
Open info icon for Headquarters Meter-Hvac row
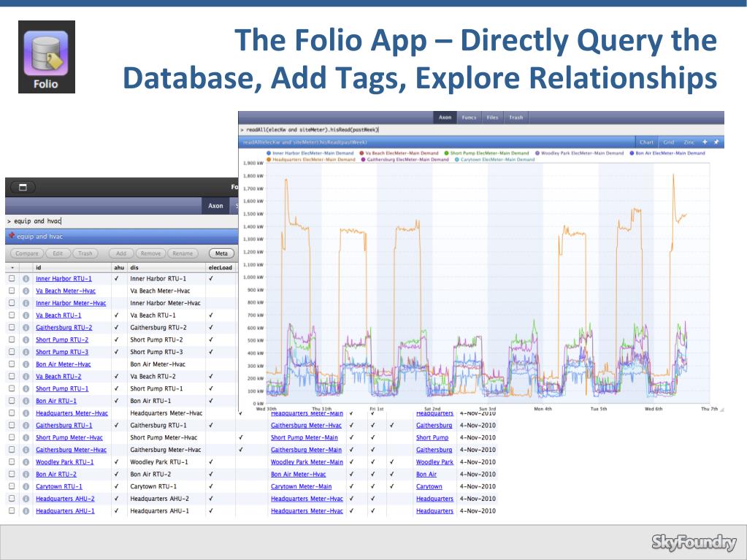point(26,413)
